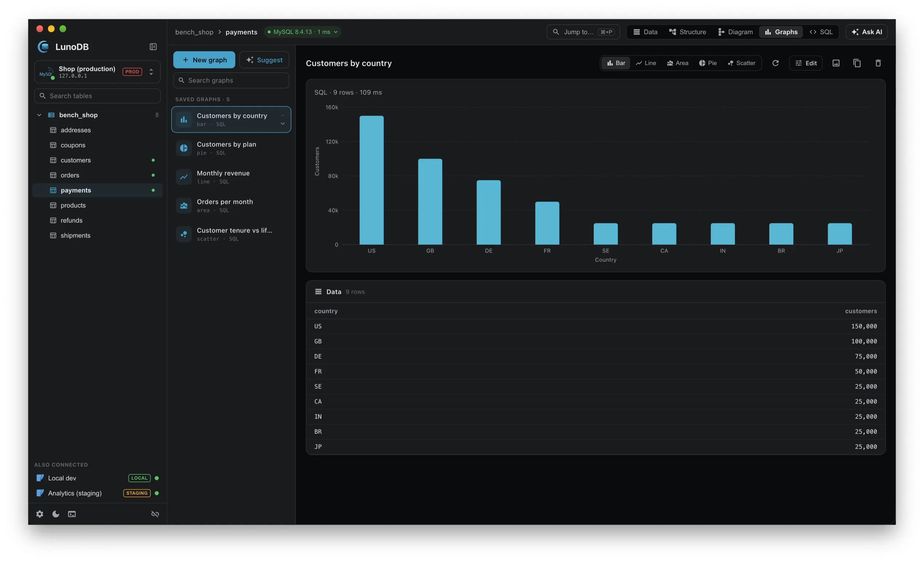Switch to the Data tab
Screen dimensions: 924x562
click(x=645, y=32)
